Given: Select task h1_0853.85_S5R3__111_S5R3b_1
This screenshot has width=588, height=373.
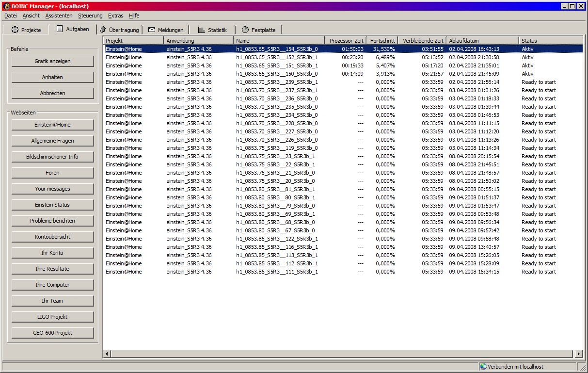Looking at the screenshot, I should pos(343,272).
